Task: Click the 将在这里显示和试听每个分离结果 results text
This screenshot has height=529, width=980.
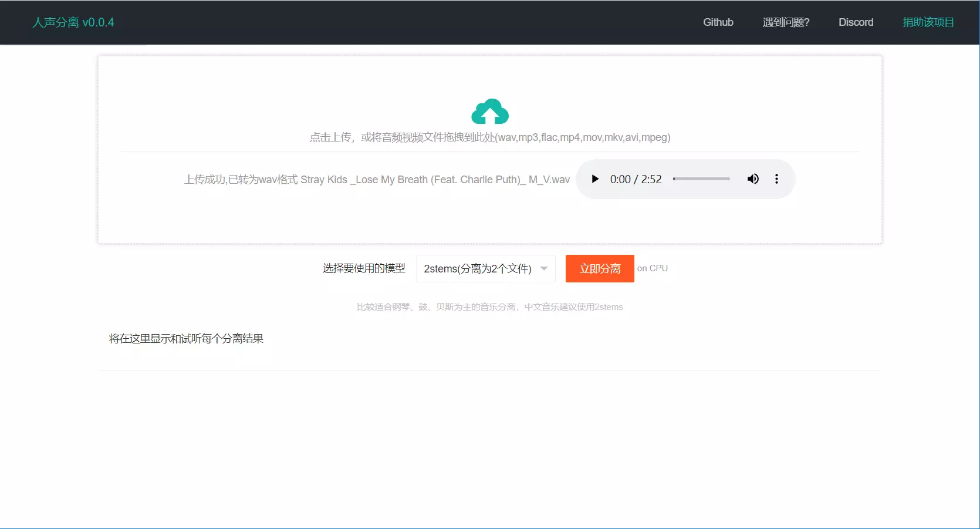Action: point(186,339)
